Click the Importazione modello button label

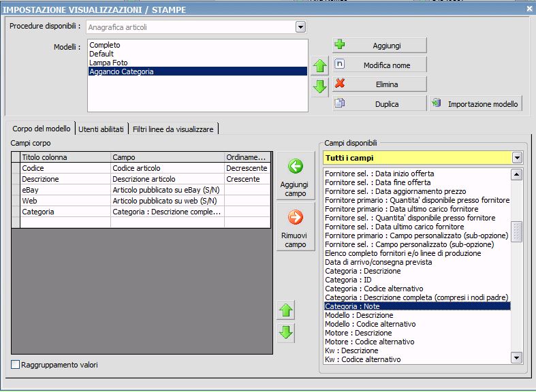click(483, 104)
